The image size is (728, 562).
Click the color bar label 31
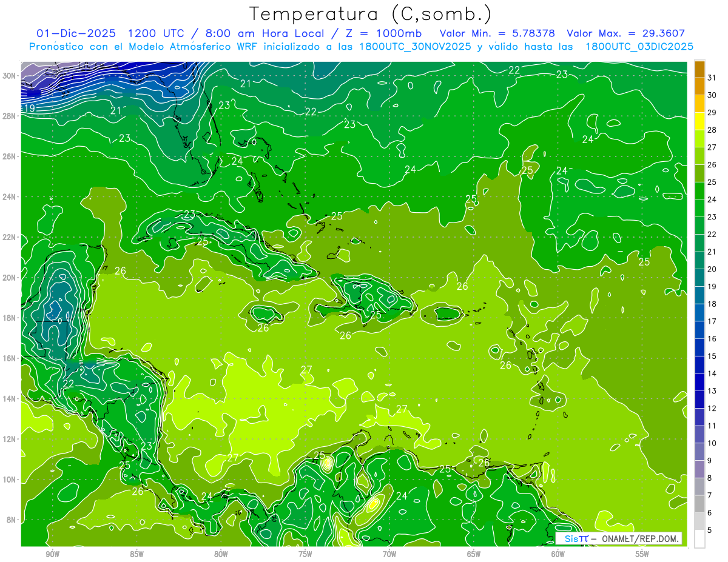(x=712, y=78)
